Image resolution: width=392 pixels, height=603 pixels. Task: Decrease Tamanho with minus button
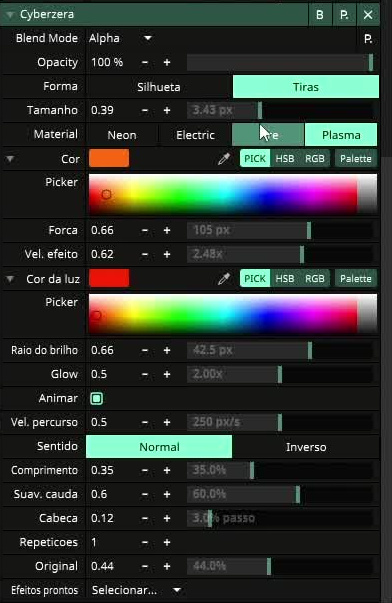click(145, 110)
